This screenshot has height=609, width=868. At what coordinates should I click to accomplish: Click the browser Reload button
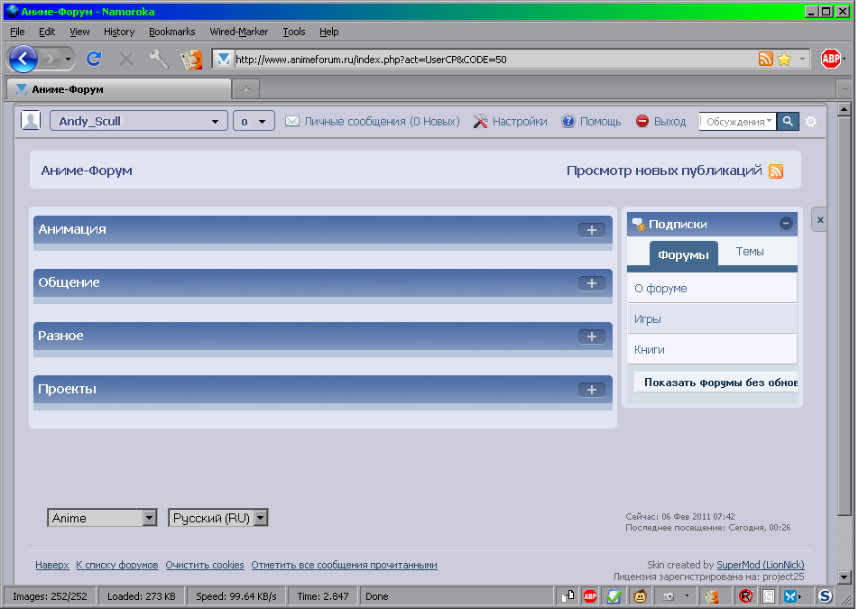tap(93, 59)
